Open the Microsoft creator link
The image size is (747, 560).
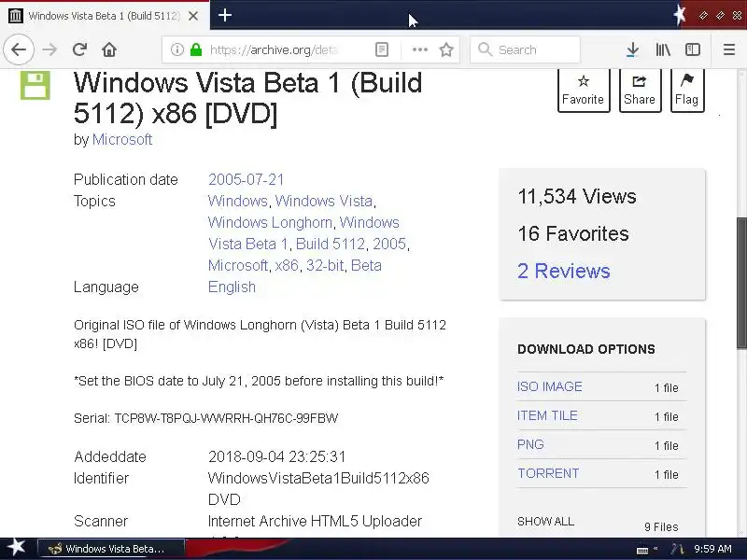click(x=122, y=139)
